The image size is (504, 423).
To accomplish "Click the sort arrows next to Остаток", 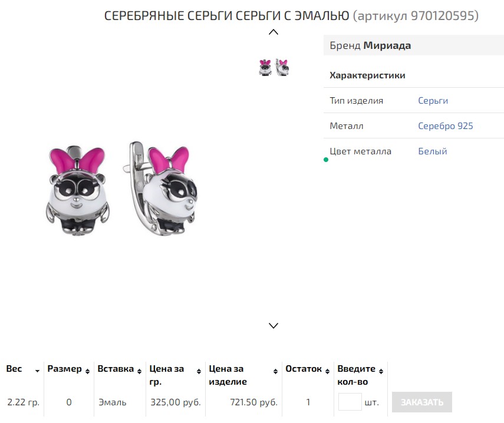I will click(327, 371).
